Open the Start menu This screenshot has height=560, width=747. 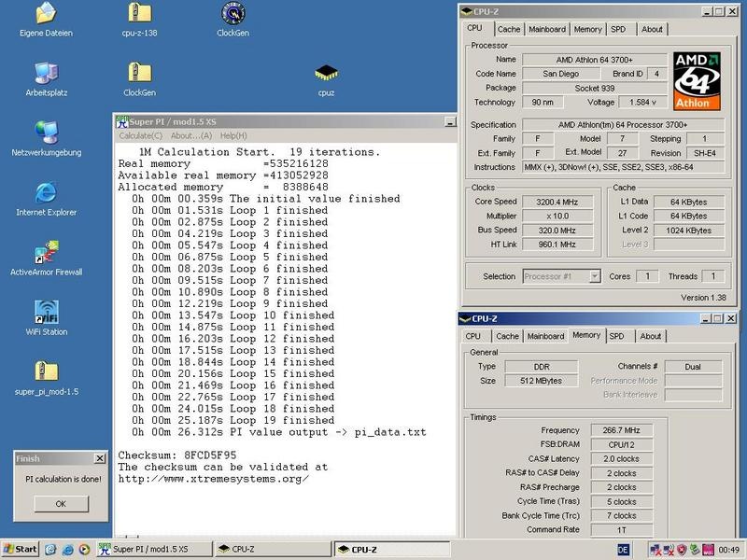click(x=20, y=549)
